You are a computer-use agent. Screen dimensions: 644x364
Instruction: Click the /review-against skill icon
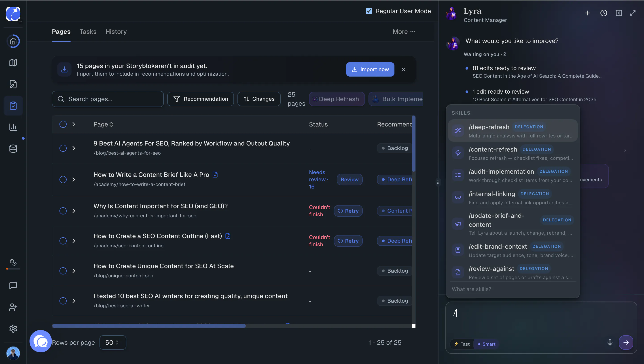458,272
